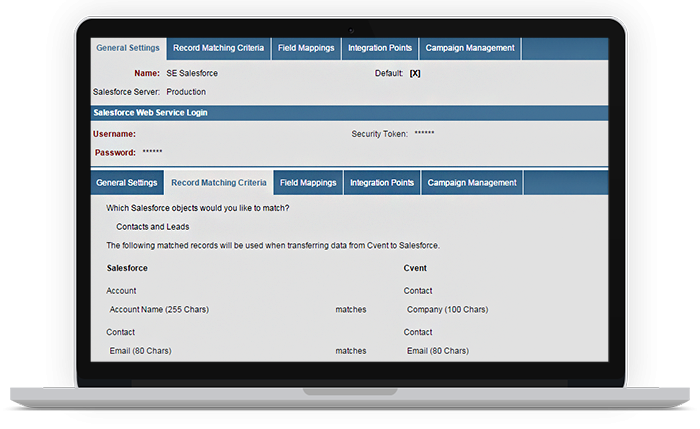The height and width of the screenshot is (429, 700).
Task: Click Account Name (255 Chars) field
Action: point(158,310)
